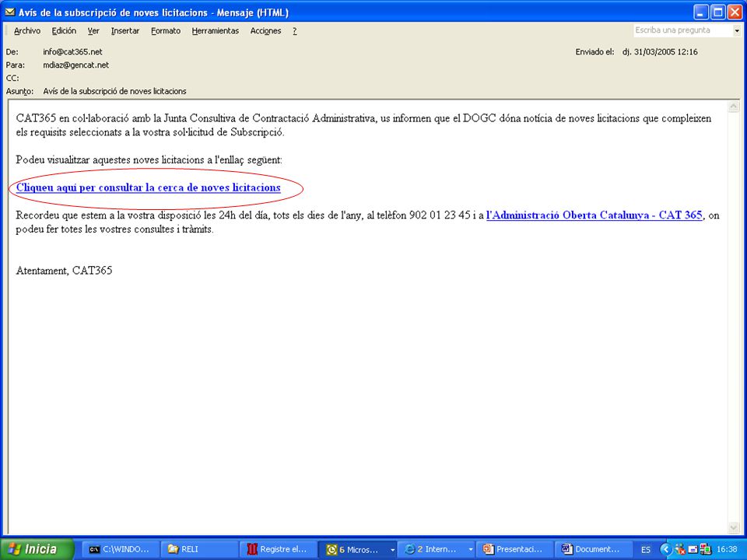Switch to the 'Presentaci...' PowerPoint taskbar button
Viewport: 747px width, 560px height.
click(514, 549)
